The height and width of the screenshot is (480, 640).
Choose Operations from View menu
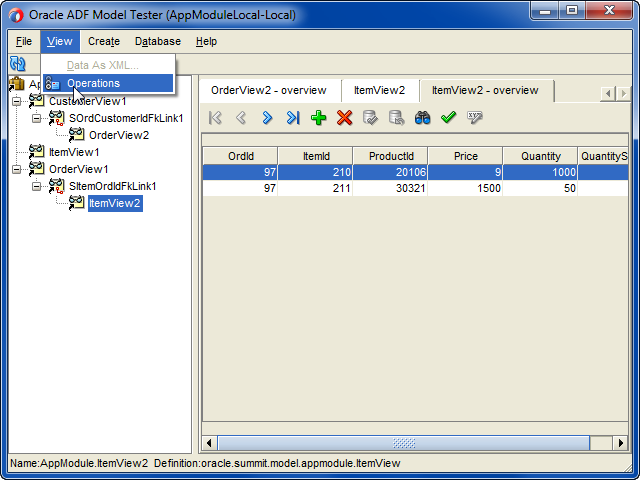click(108, 83)
